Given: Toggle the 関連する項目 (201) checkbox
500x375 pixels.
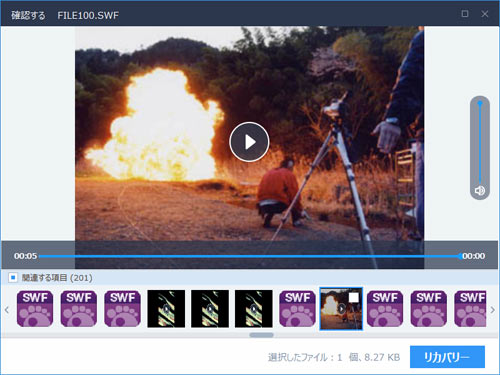Looking at the screenshot, I should tap(13, 277).
